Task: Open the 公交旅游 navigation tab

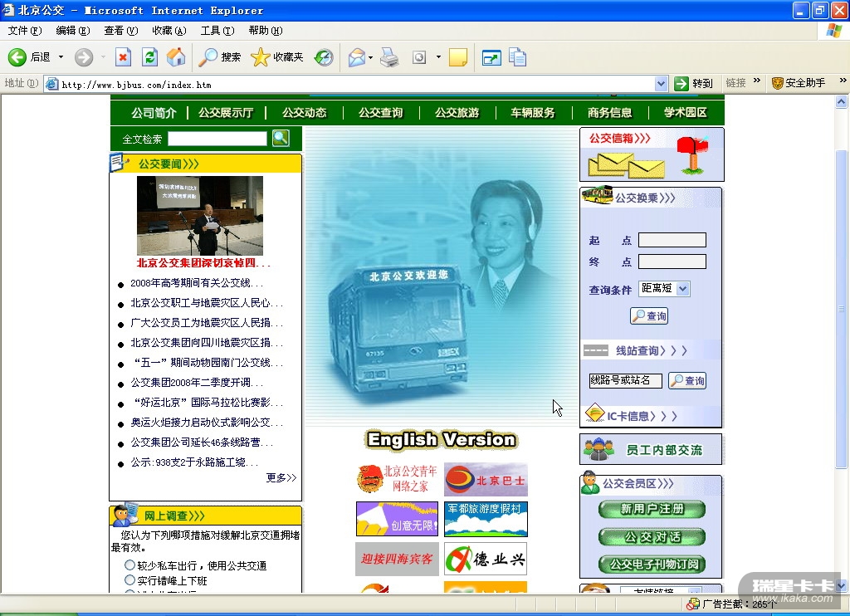Action: pyautogui.click(x=457, y=112)
